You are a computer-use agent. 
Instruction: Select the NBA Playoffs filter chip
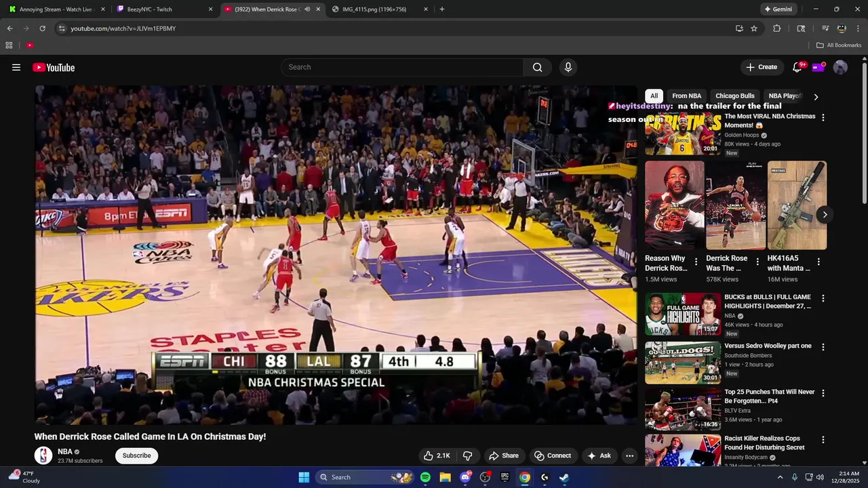pos(785,96)
